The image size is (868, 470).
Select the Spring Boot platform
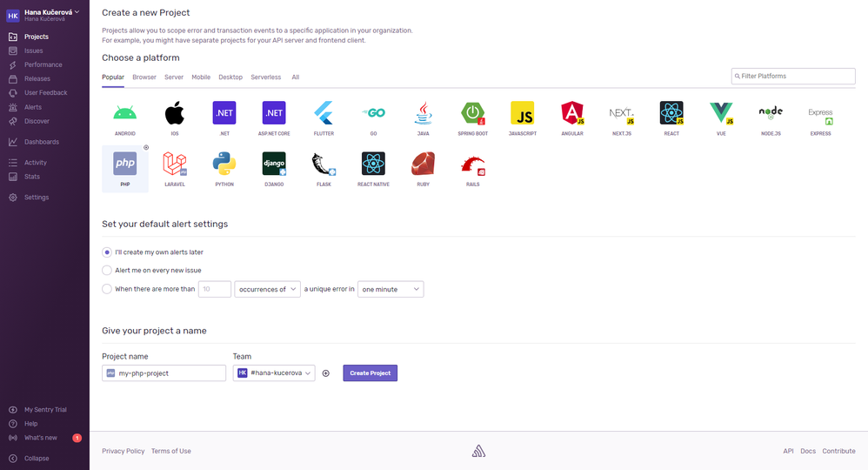[x=473, y=113]
